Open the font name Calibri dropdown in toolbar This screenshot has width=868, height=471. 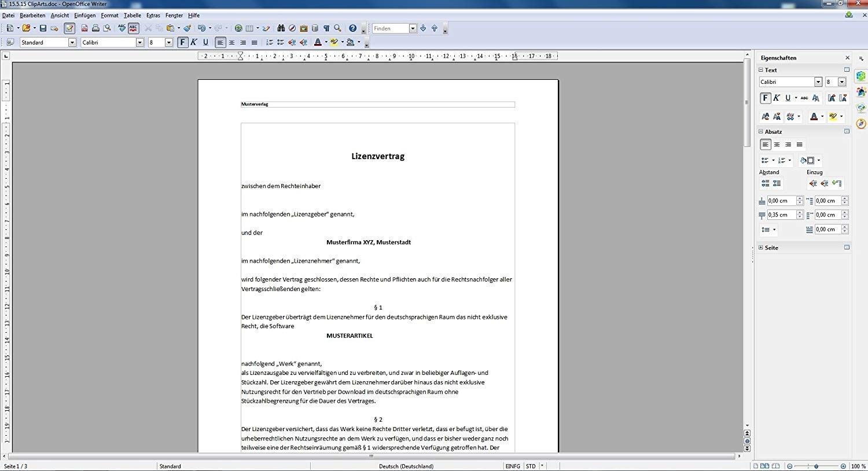coord(139,42)
